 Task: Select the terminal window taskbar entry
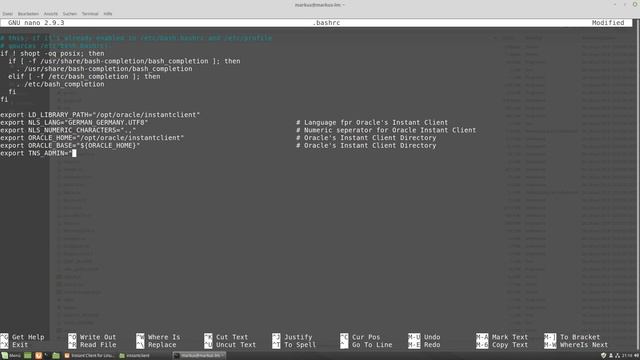tap(199, 356)
